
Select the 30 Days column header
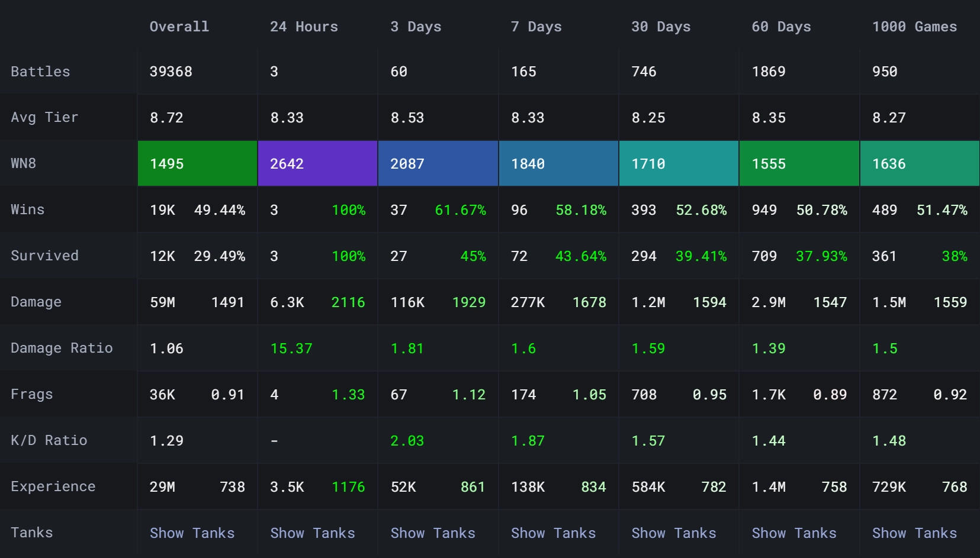point(661,27)
